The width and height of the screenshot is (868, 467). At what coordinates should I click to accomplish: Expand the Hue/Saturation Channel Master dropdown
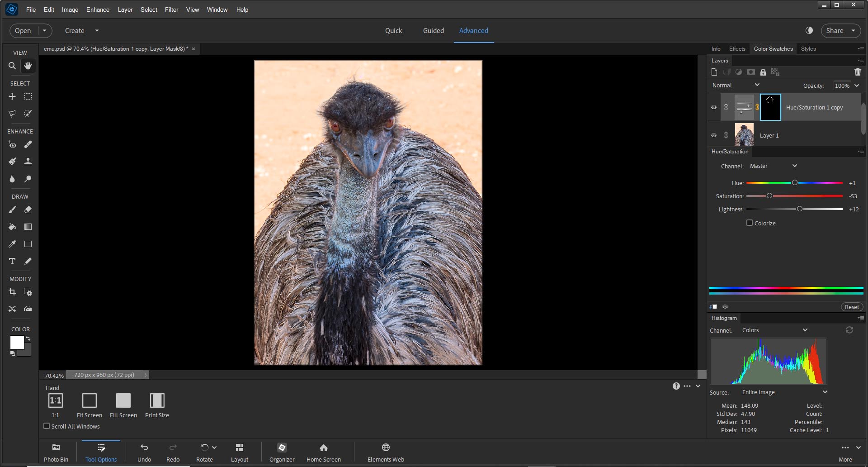click(x=773, y=166)
